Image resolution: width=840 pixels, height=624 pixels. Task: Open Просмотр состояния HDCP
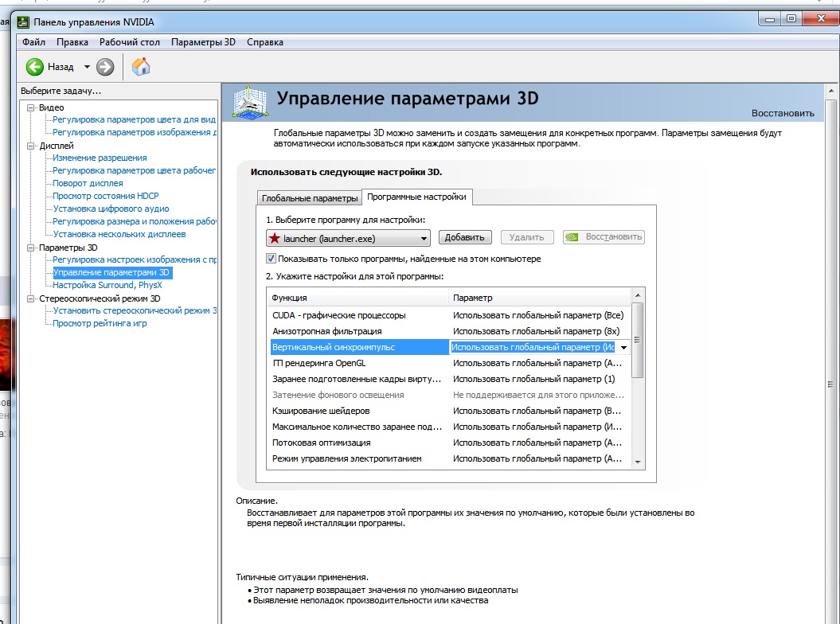pos(106,196)
